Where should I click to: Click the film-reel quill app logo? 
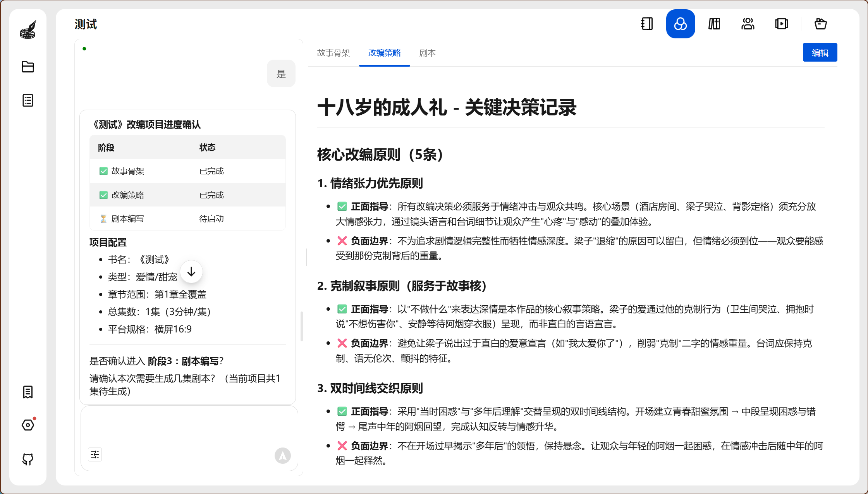[28, 30]
